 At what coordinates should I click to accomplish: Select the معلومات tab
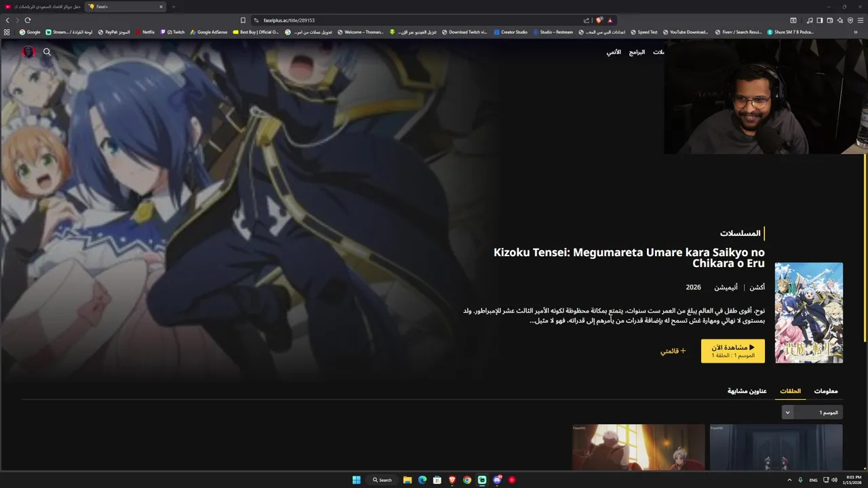coord(826,391)
